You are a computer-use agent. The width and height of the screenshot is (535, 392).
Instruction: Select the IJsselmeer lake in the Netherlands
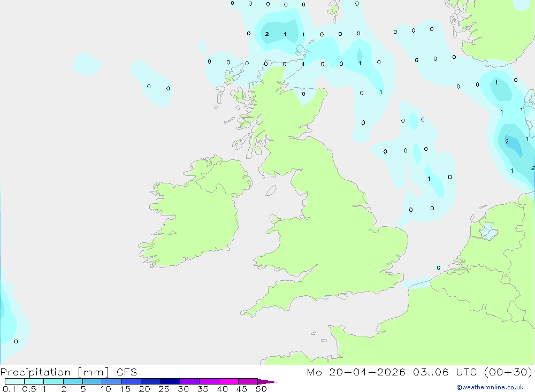click(x=488, y=232)
